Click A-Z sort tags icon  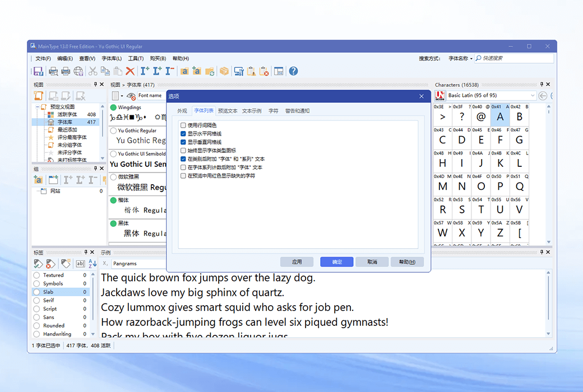[x=92, y=264]
